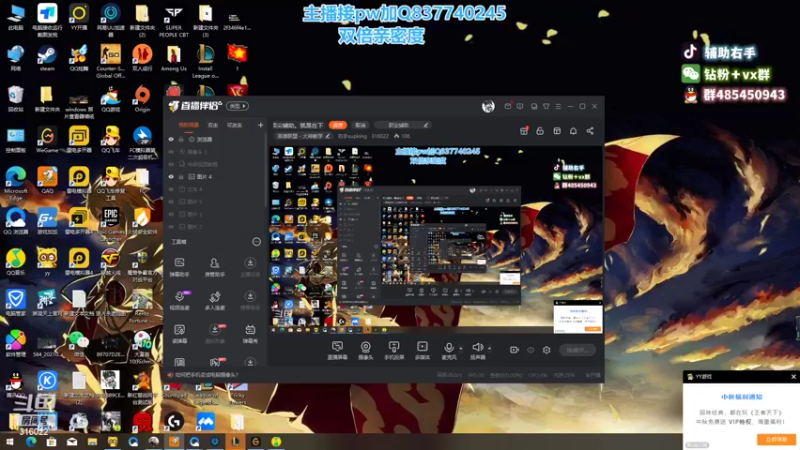The image size is (800, 450).
Task: Click the orange save button beside the title
Action: click(x=338, y=125)
